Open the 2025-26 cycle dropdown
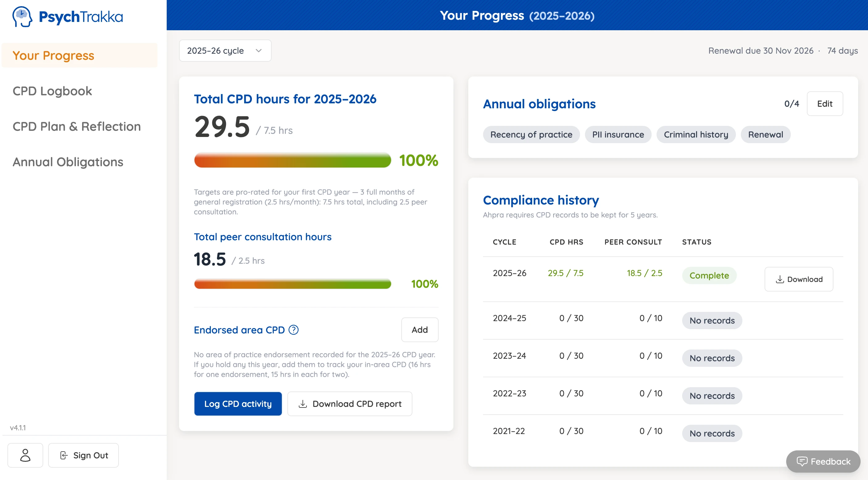Screen dimensions: 868x480 [225, 51]
